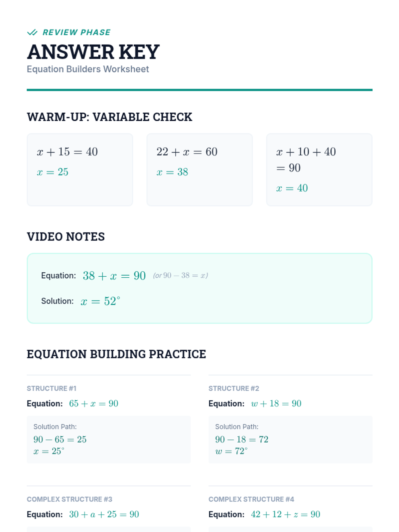This screenshot has height=532, width=399.
Task: Click the answer x = 38
Action: 172,172
